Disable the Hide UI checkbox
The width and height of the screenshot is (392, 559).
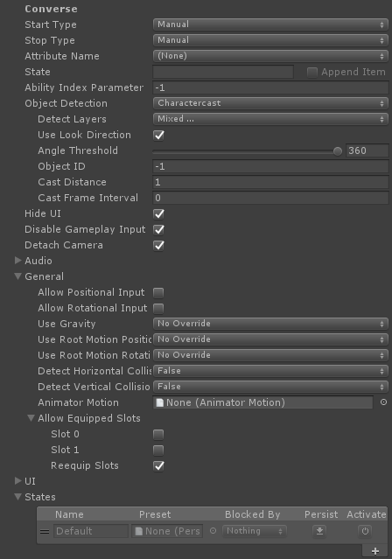(158, 214)
